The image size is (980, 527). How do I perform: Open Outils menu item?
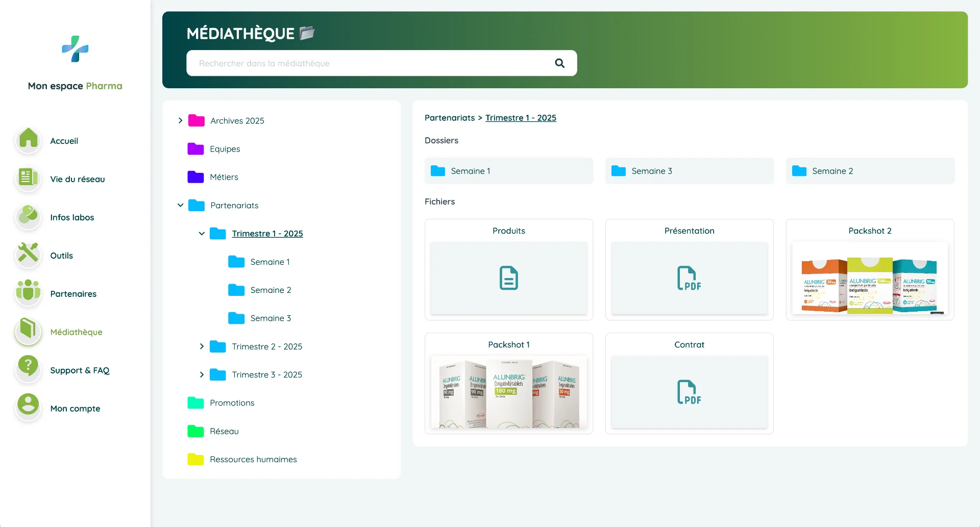pos(61,256)
